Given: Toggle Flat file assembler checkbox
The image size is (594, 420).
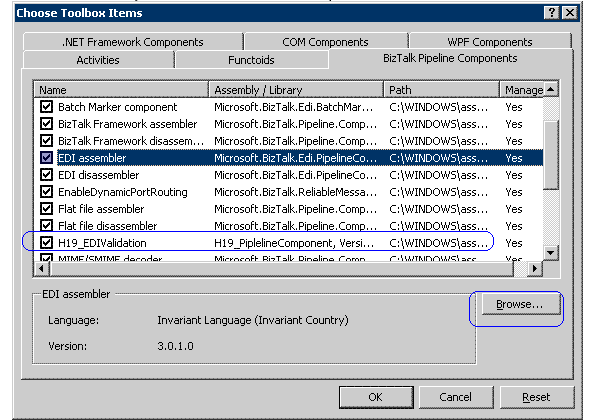Looking at the screenshot, I should click(47, 209).
